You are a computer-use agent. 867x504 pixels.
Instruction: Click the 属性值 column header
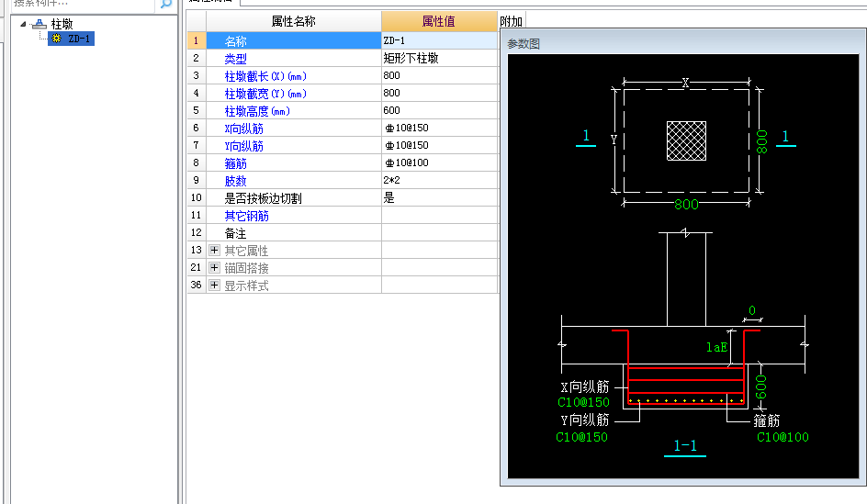pos(439,21)
